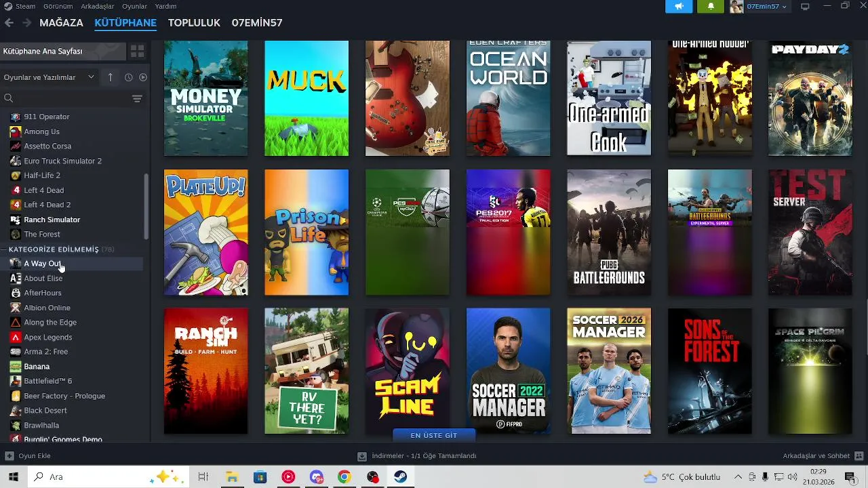Open the One-armed Cook cover
Image resolution: width=868 pixels, height=488 pixels.
click(x=609, y=98)
